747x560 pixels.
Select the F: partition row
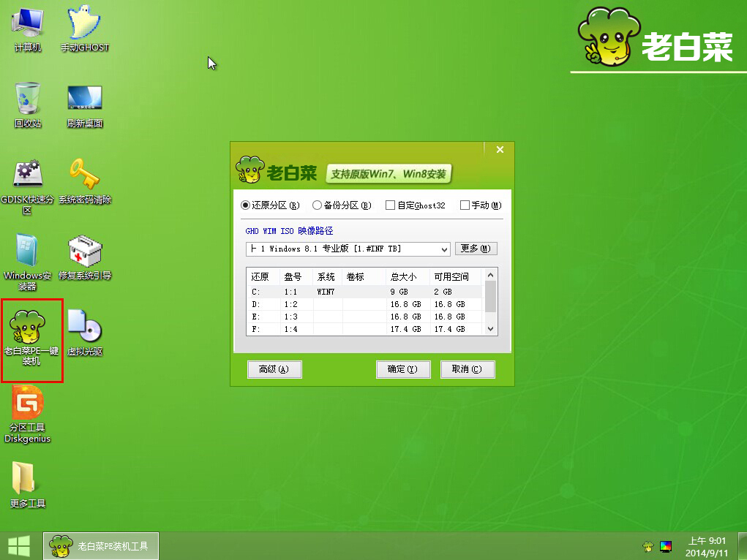tap(365, 328)
